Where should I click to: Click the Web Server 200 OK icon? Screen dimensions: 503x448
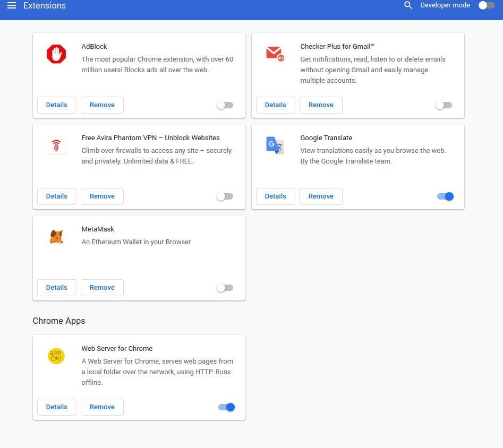[x=56, y=356]
